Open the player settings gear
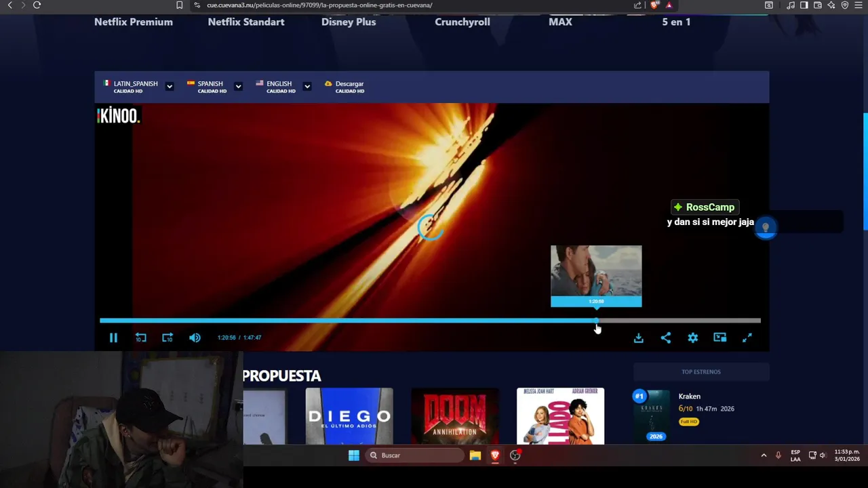The height and width of the screenshot is (488, 868). [x=692, y=338]
